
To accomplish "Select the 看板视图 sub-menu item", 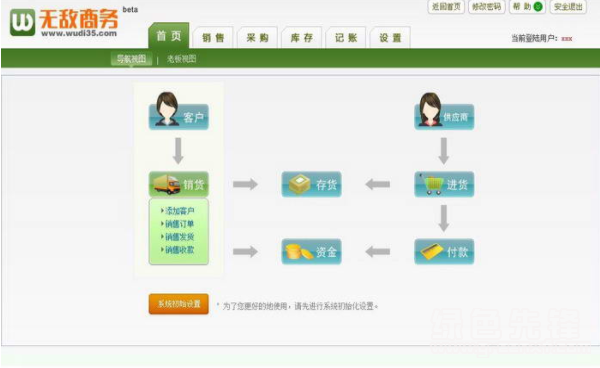I will 181,59.
